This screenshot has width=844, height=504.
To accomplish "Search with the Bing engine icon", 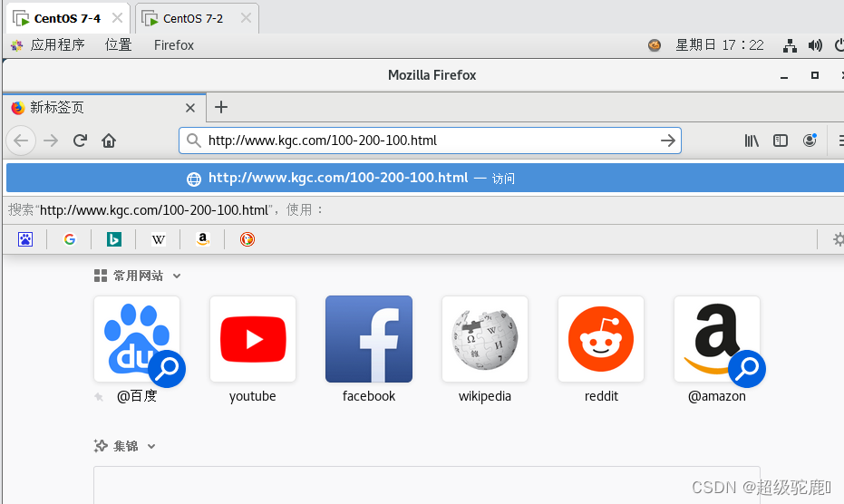I will [x=113, y=239].
